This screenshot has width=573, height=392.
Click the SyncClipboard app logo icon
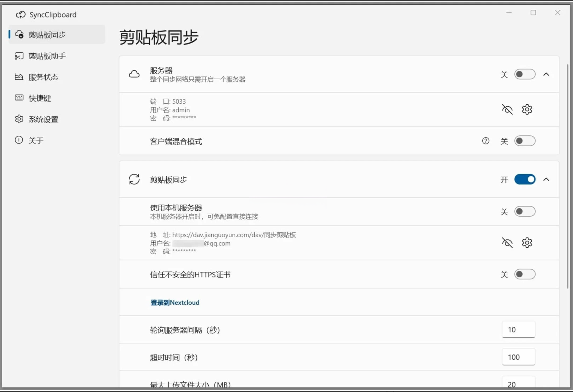21,15
